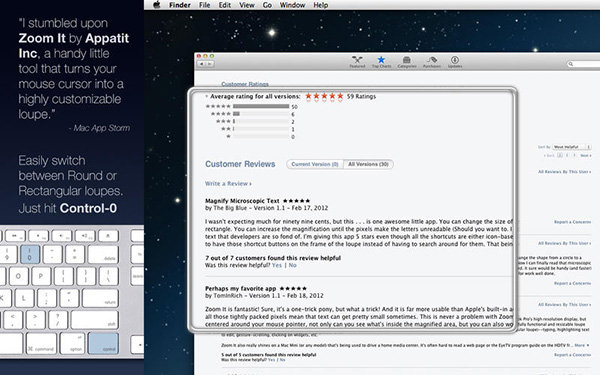Open the Help menu

pos(321,5)
